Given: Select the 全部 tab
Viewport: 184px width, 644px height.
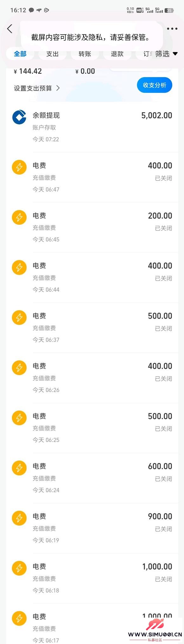Looking at the screenshot, I should [x=20, y=54].
